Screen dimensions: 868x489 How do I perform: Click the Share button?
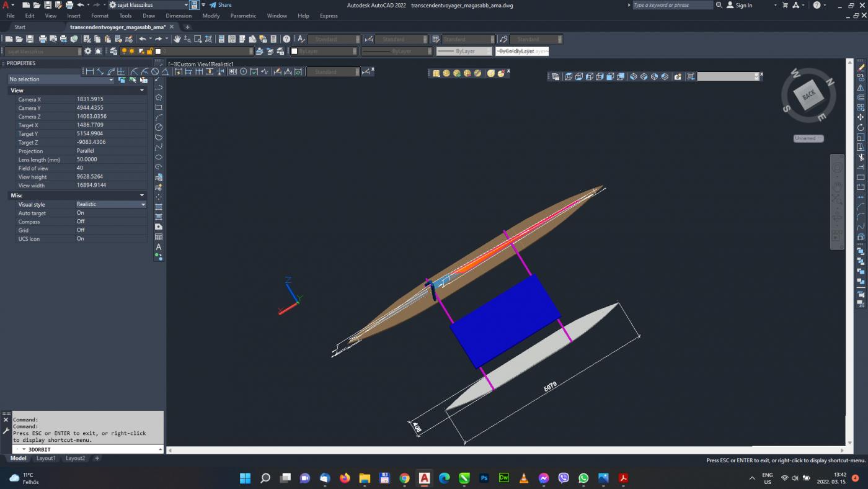[220, 5]
